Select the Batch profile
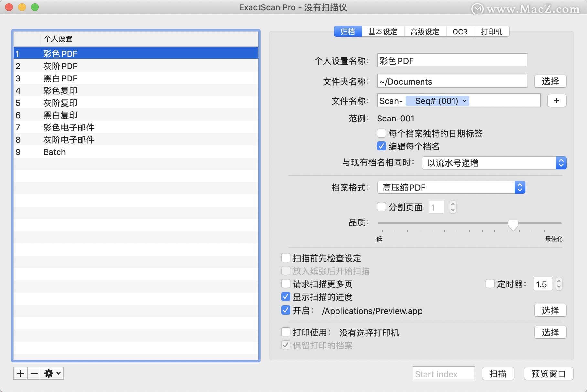The height and width of the screenshot is (392, 587). (x=136, y=152)
